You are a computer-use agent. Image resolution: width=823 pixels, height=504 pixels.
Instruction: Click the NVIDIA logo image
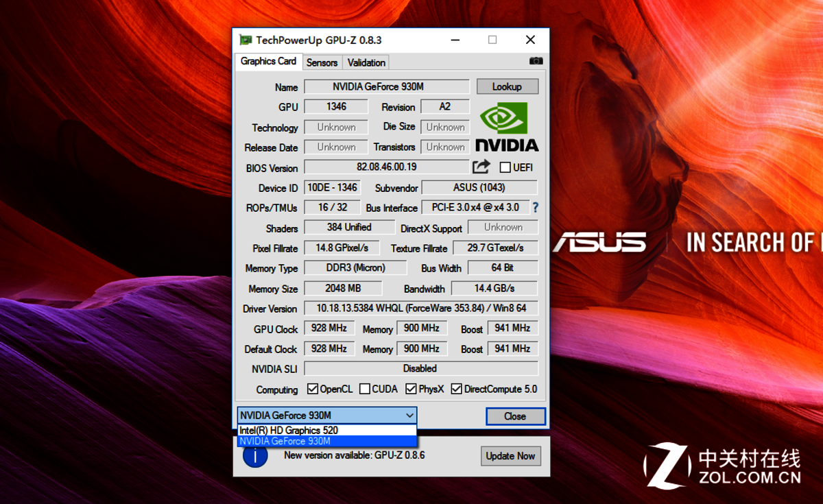coord(507,127)
